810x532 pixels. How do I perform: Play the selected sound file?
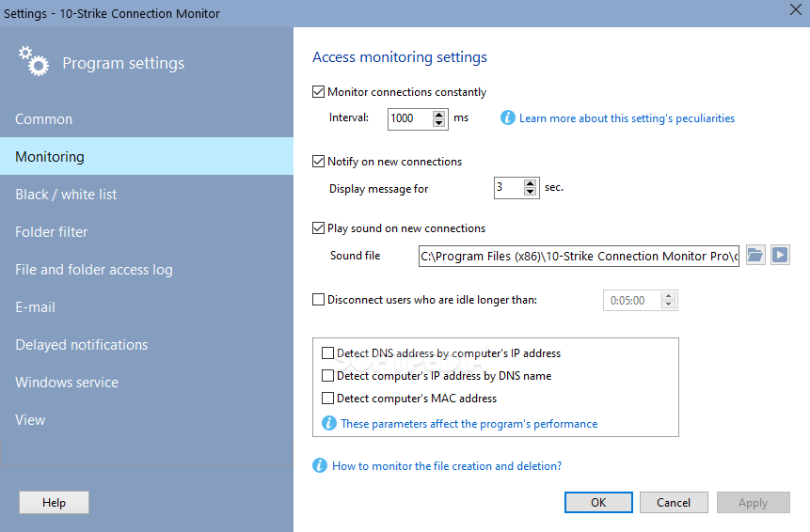pos(780,256)
